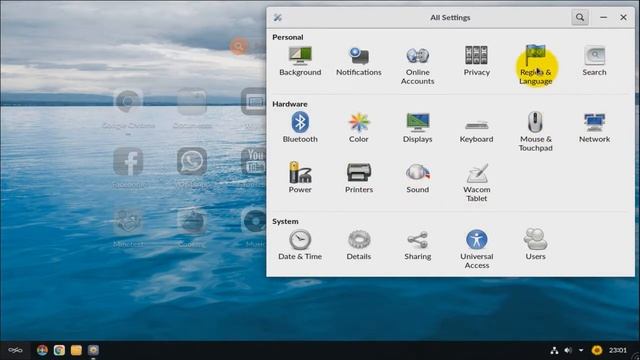The image size is (640, 360).
Task: Click the network icon in system tray
Action: [x=554, y=350]
